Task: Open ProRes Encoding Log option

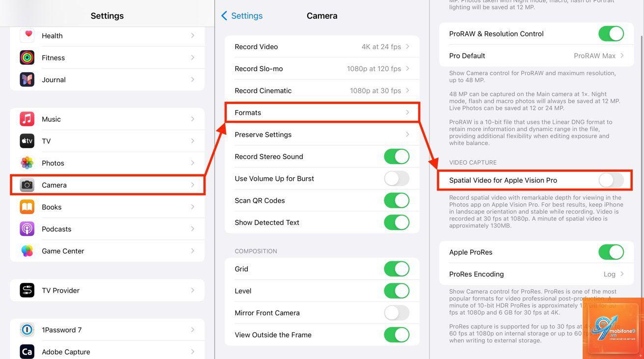Action: 537,274
